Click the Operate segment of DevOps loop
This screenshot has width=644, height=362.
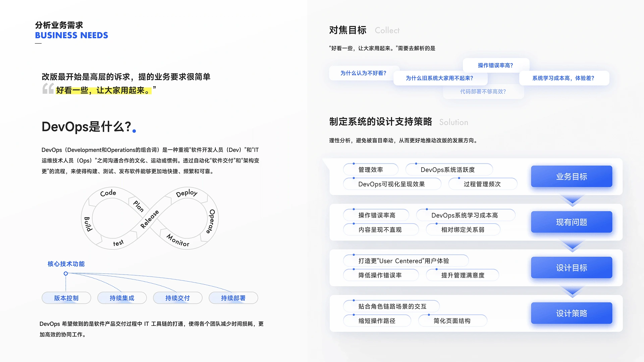[x=211, y=221]
